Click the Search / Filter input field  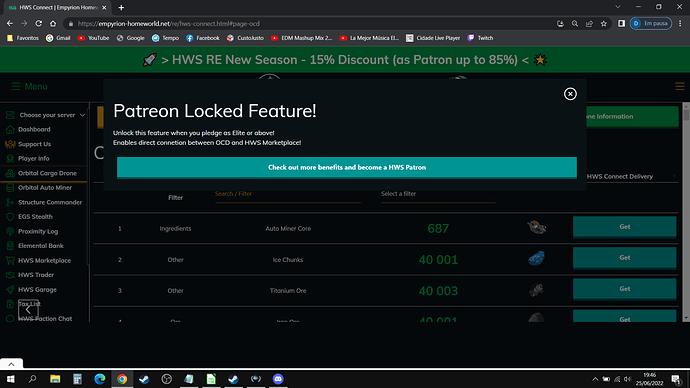click(x=288, y=194)
